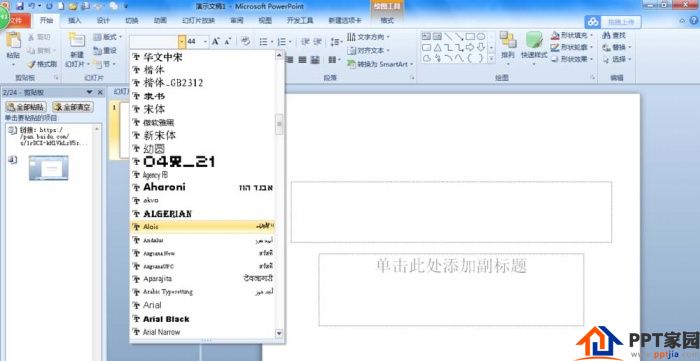Click the font list scroll down arrow
The height and width of the screenshot is (361, 700).
tap(279, 333)
